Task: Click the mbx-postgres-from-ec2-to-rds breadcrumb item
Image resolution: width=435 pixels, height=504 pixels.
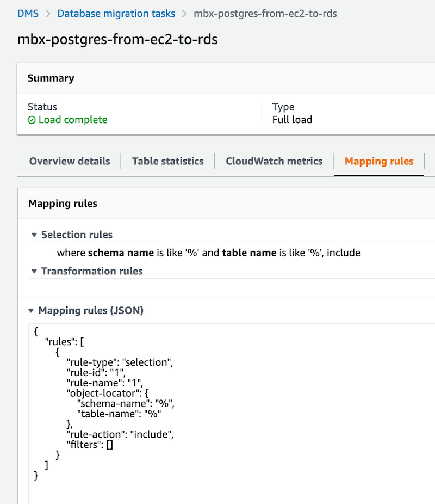Action: [x=265, y=13]
